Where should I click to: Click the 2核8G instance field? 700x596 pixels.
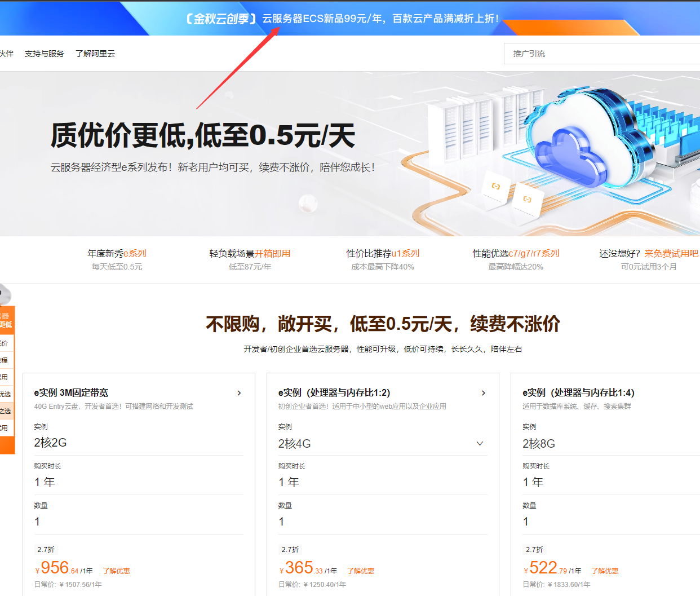tap(611, 444)
